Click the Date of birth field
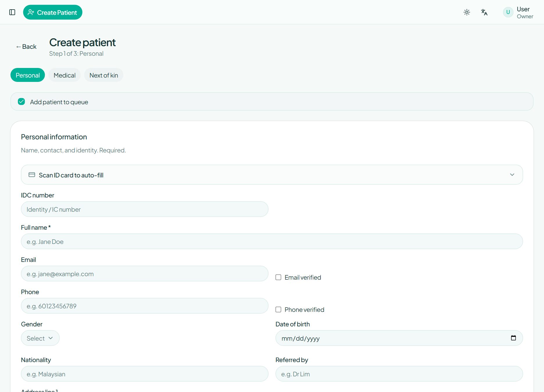This screenshot has height=392, width=544. click(399, 338)
